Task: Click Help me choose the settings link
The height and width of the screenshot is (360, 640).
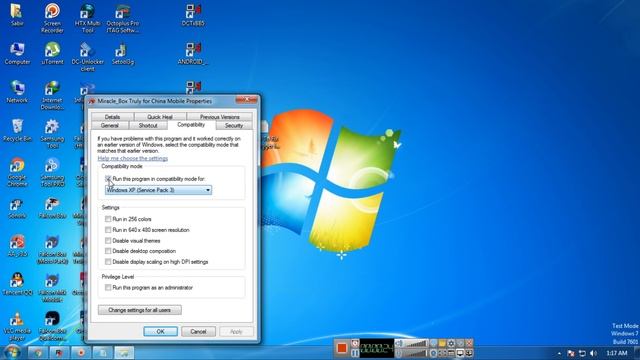Action: tap(133, 158)
